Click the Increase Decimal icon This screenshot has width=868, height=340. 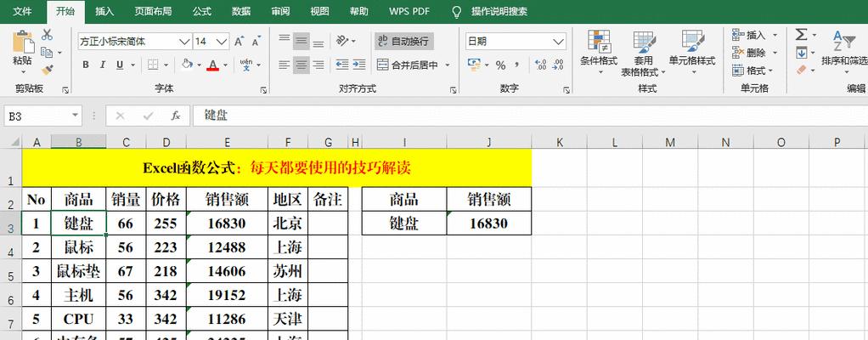pyautogui.click(x=541, y=65)
